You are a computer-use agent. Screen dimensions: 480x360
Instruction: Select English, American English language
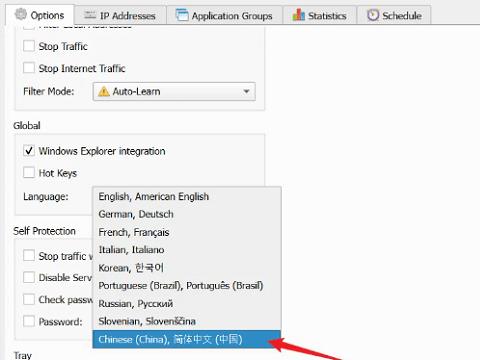(187, 197)
